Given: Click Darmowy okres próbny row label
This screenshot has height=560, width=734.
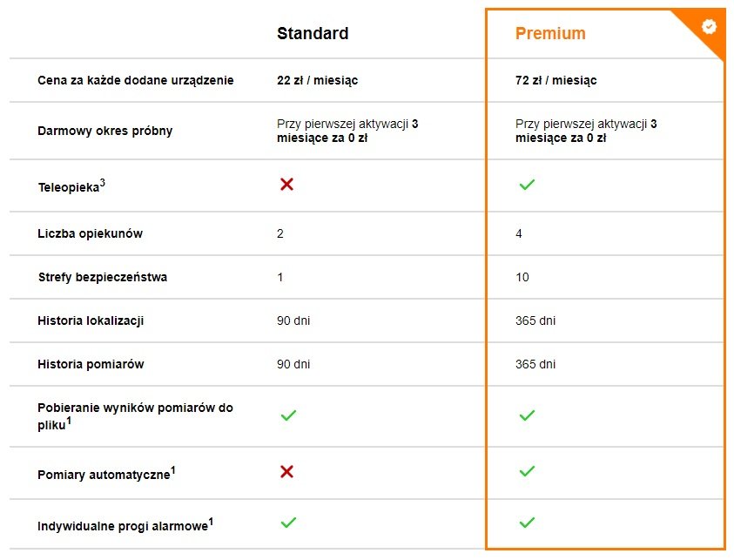Looking at the screenshot, I should click(104, 131).
